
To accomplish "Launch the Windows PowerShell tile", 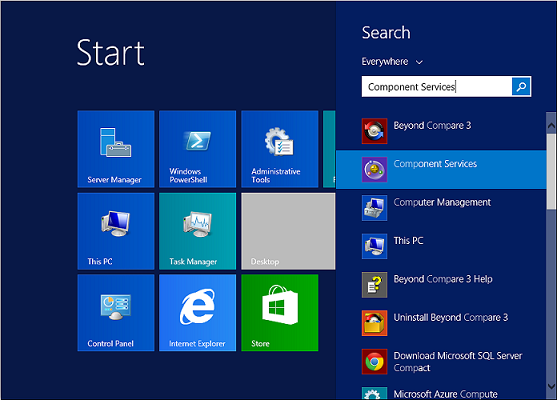I will click(198, 149).
